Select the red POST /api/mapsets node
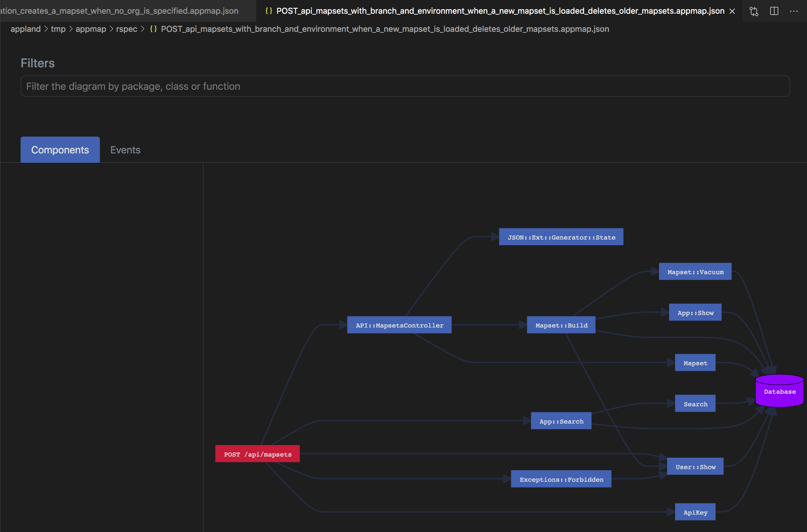 (x=257, y=454)
